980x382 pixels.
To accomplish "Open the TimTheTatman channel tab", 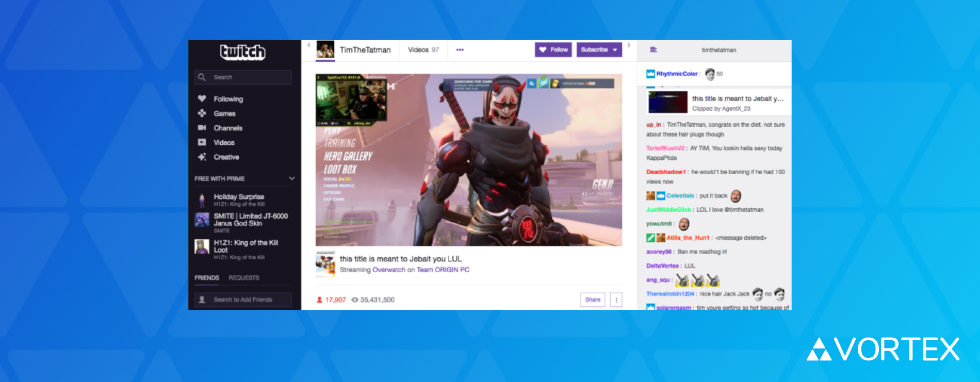I will click(x=365, y=50).
